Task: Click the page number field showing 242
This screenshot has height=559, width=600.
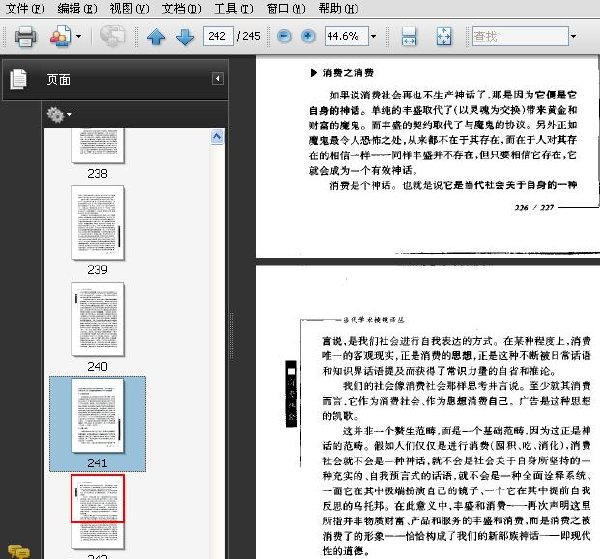Action: pyautogui.click(x=218, y=36)
